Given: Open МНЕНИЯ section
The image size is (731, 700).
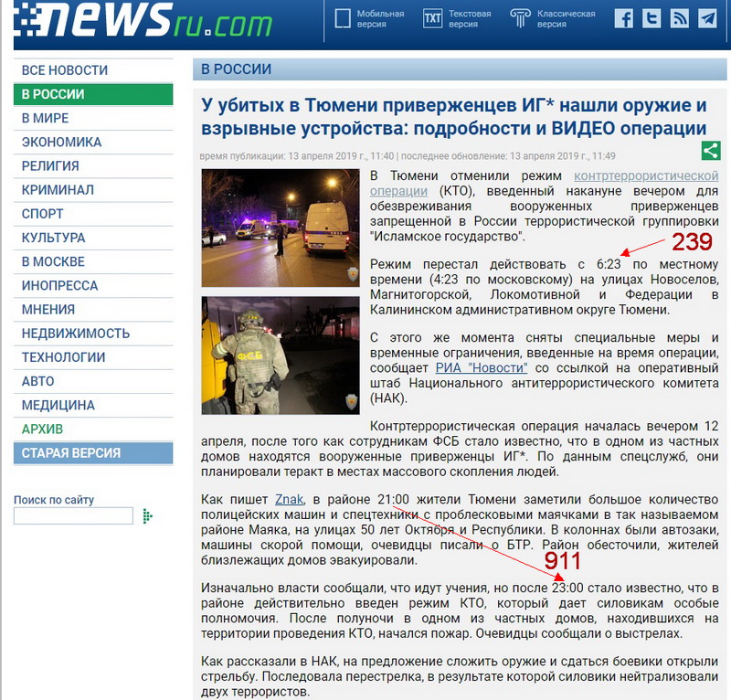Looking at the screenshot, I should click(93, 309).
